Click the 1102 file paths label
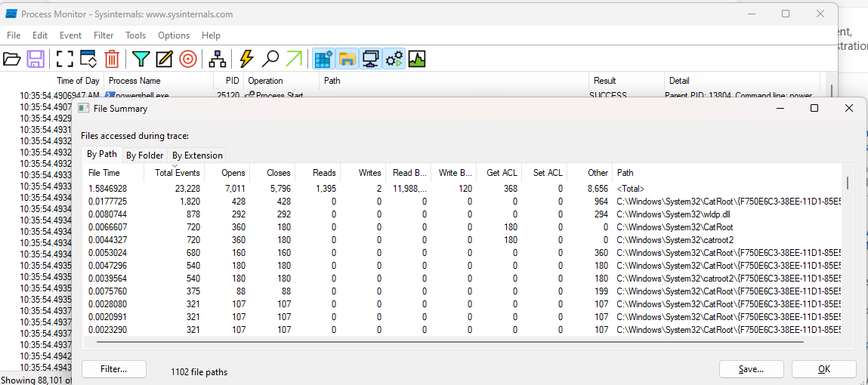This screenshot has width=868, height=385. tap(199, 371)
